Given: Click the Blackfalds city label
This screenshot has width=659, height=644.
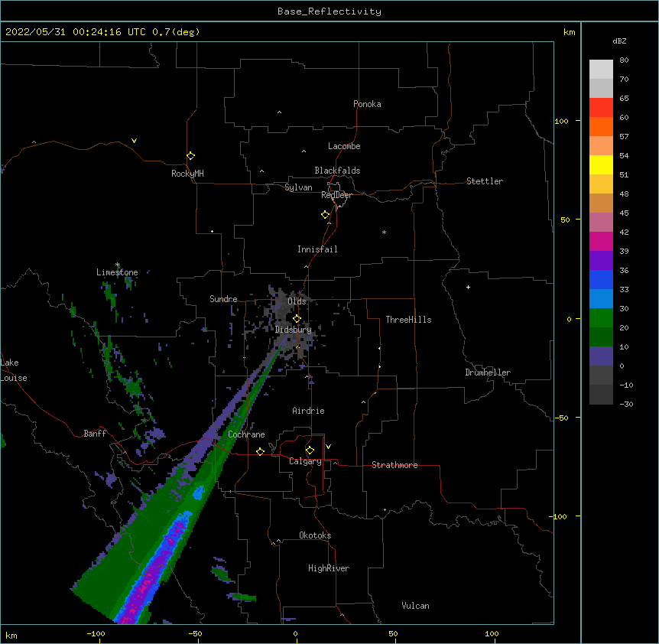Looking at the screenshot, I should click(x=337, y=171).
